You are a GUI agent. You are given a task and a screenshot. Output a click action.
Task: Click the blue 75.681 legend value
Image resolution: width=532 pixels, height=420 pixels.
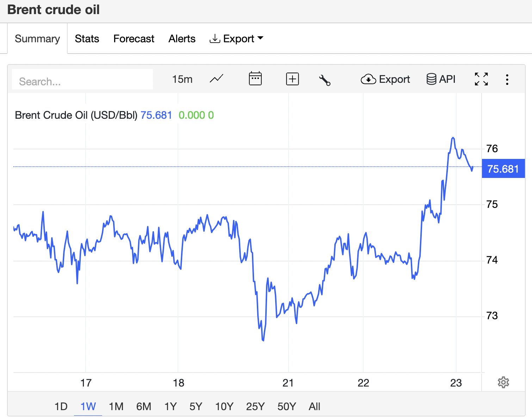[x=156, y=115]
